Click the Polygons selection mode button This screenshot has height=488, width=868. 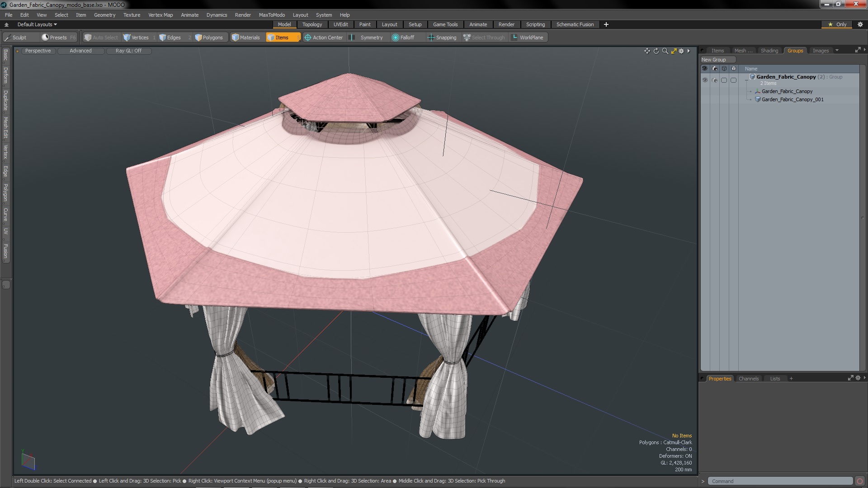(208, 38)
